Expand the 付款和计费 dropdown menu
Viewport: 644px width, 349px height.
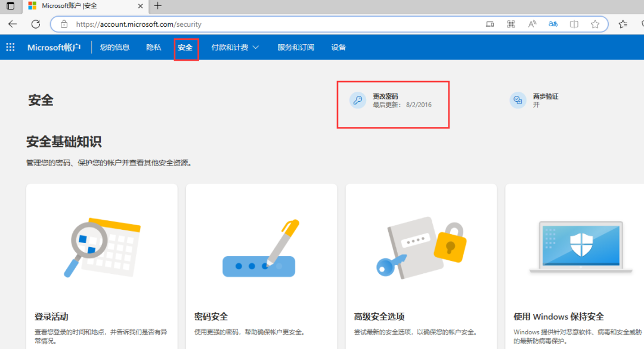tap(235, 47)
